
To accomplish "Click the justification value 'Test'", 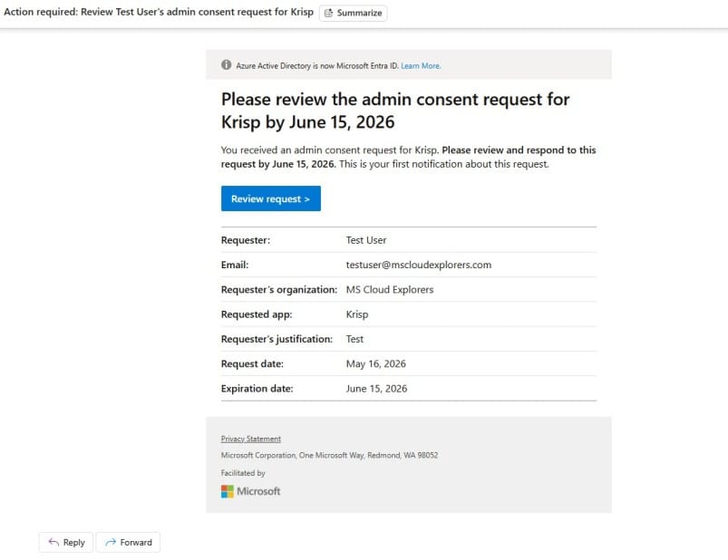I will [x=354, y=339].
